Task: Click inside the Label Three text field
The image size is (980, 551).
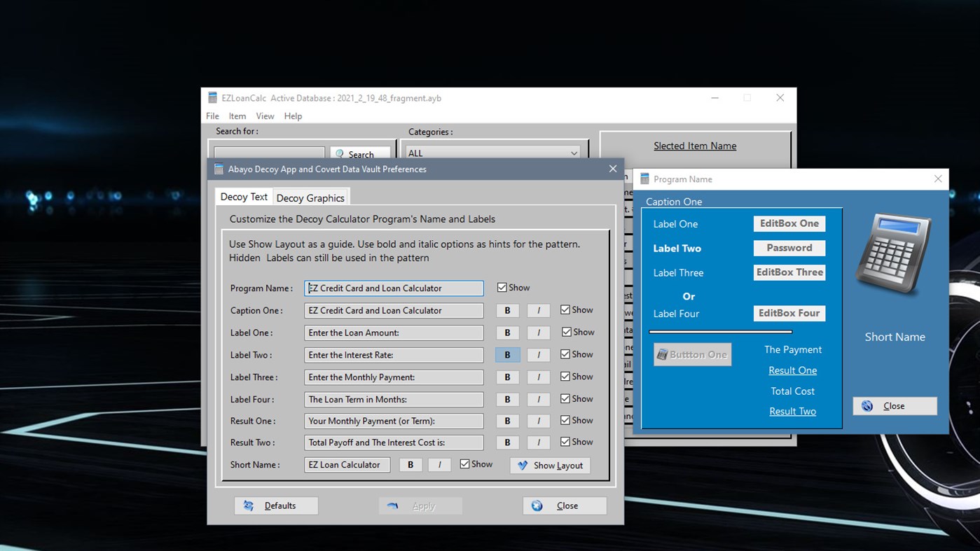Action: point(393,377)
